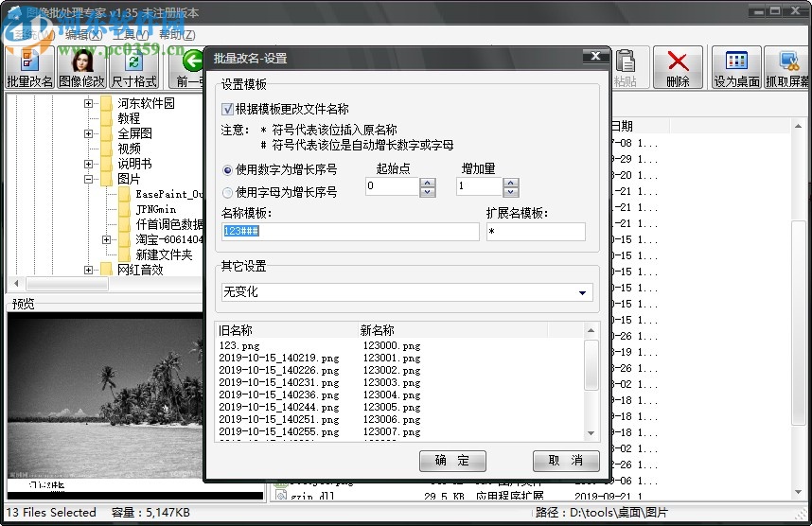
Task: Expand the 说明书 folder node
Action: coord(89,164)
